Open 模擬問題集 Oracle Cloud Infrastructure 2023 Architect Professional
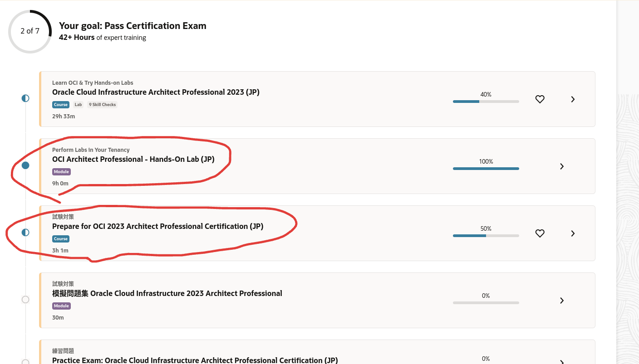This screenshot has height=364, width=639. [167, 293]
